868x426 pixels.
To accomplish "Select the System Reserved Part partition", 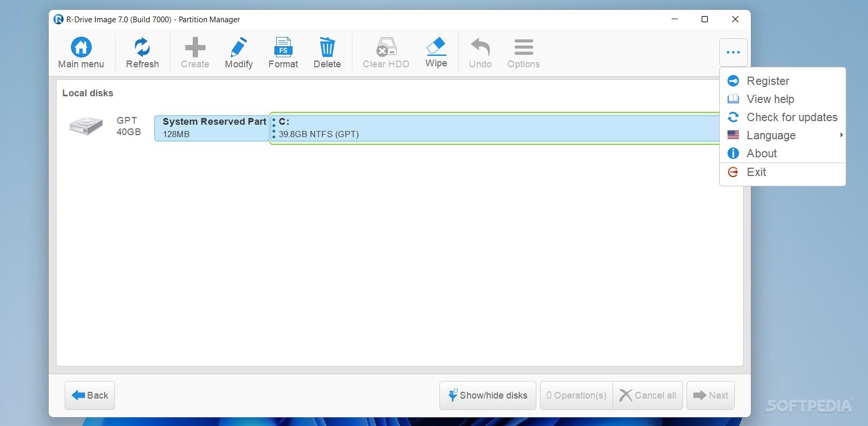I will point(211,128).
